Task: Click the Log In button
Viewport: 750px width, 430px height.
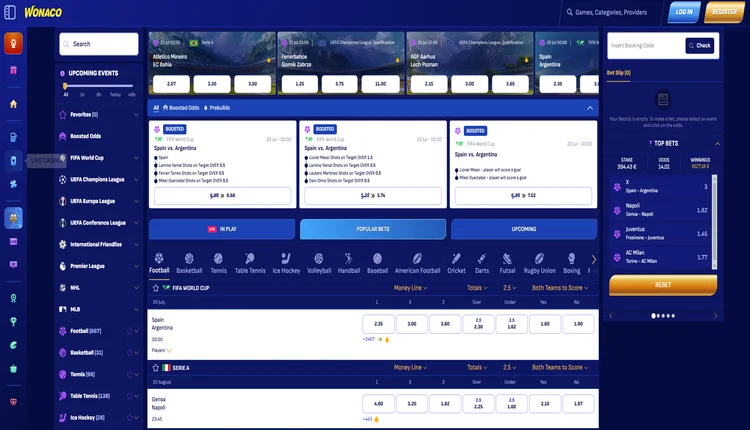Action: (684, 12)
